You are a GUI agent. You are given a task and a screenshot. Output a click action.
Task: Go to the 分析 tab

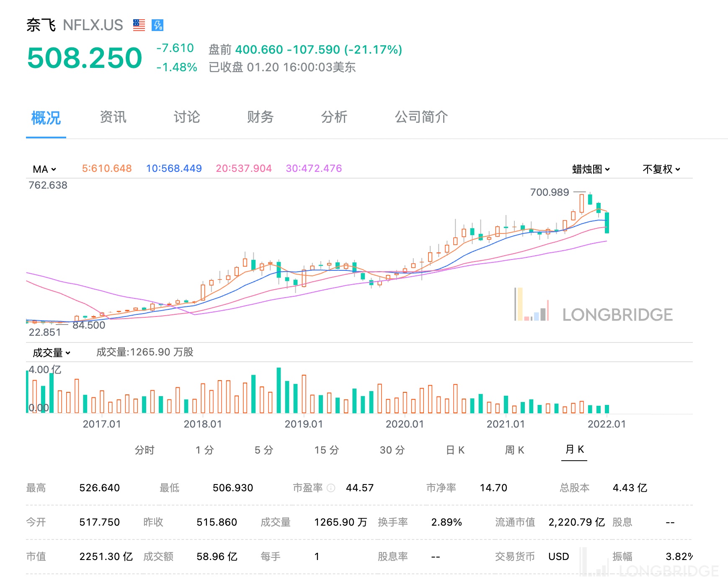tap(334, 117)
